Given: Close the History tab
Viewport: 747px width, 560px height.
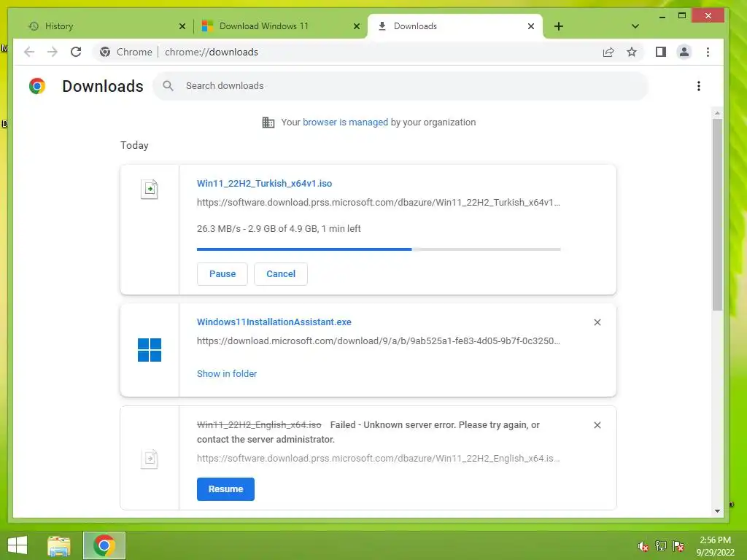Looking at the screenshot, I should (182, 26).
